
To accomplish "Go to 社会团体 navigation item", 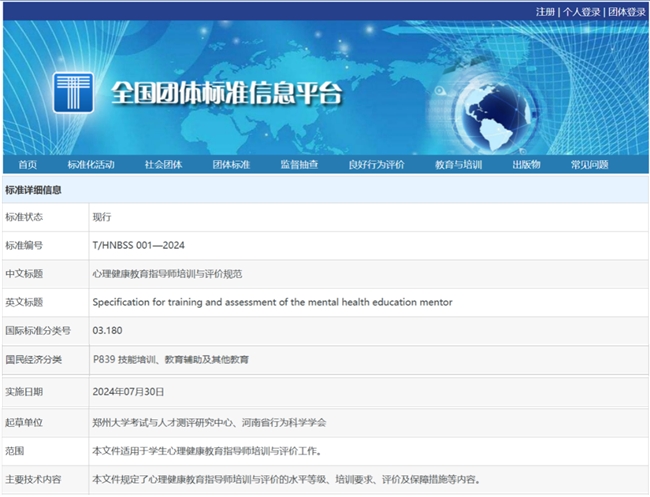I will point(163,165).
